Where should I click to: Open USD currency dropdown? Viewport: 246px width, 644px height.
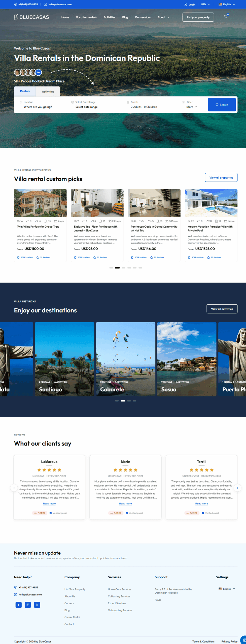pos(205,4)
